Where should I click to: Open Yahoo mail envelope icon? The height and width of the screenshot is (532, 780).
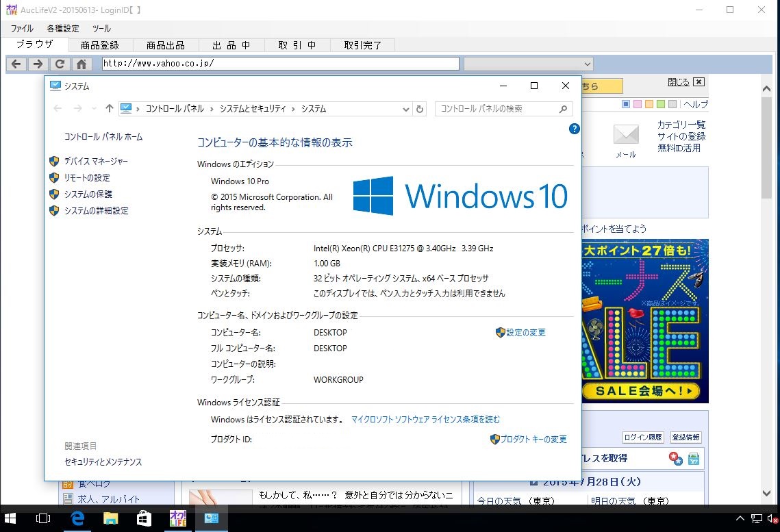point(626,134)
